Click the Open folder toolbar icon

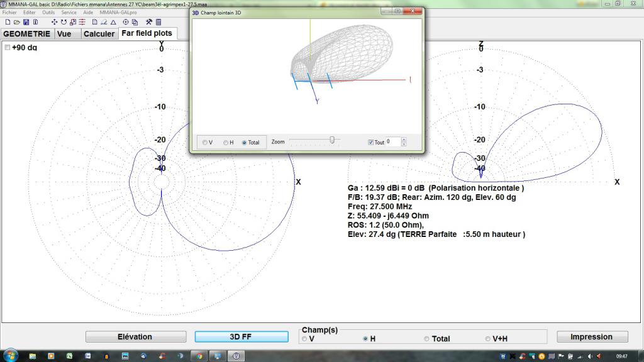click(17, 22)
